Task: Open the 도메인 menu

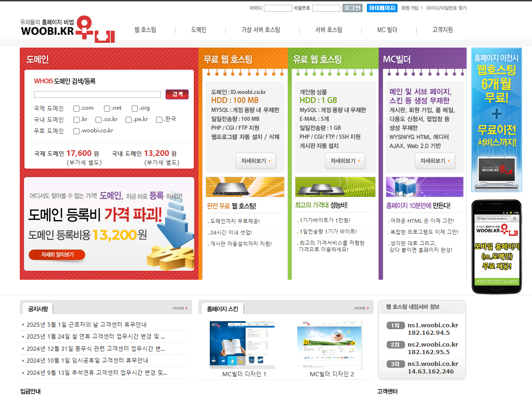Action: (199, 30)
